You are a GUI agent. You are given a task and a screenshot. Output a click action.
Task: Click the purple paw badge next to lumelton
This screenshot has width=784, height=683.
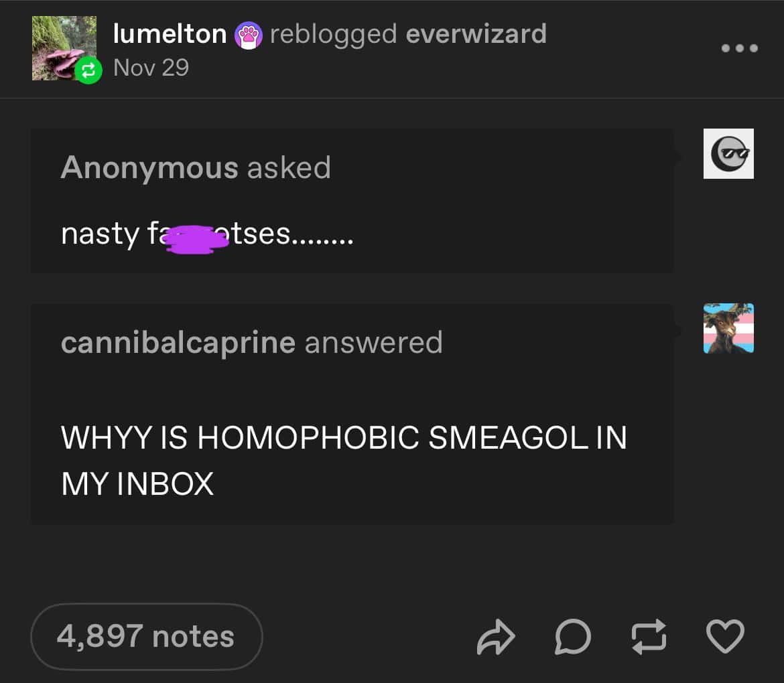coord(249,35)
